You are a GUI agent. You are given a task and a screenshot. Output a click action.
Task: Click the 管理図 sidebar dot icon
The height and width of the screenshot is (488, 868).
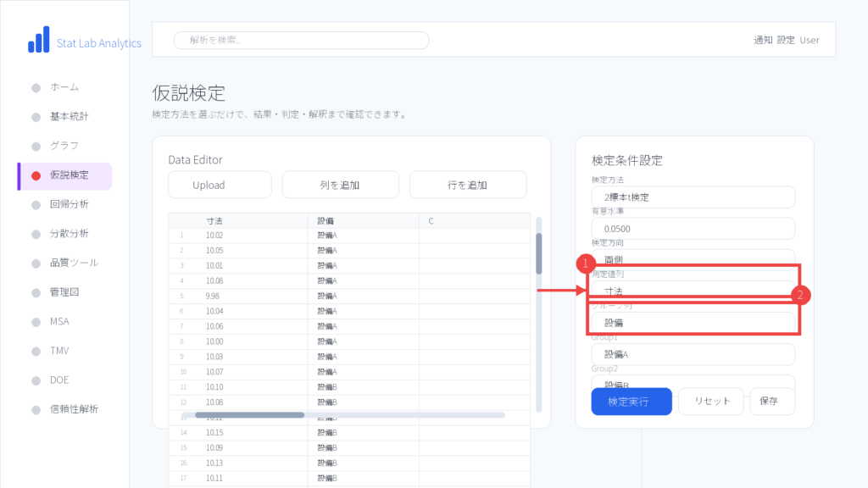click(36, 293)
